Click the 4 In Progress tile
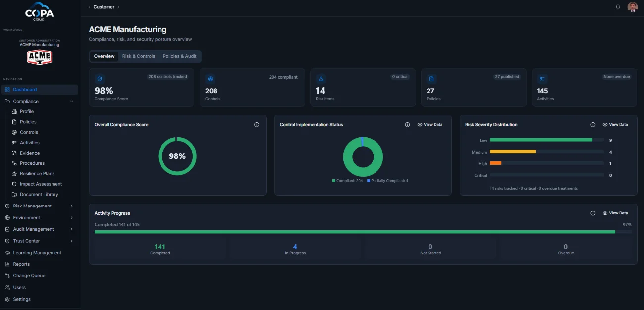Screen dimensions: 644x310 point(295,249)
